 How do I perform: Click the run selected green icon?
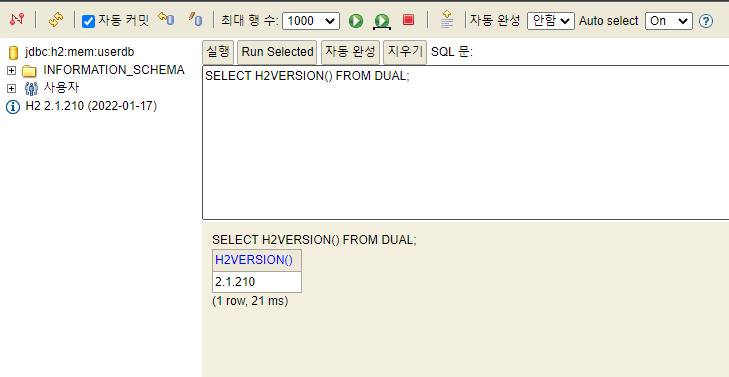coord(382,21)
